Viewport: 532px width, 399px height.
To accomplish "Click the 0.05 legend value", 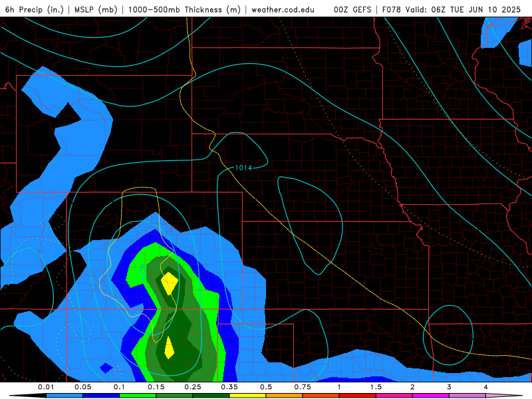I will tap(82, 387).
